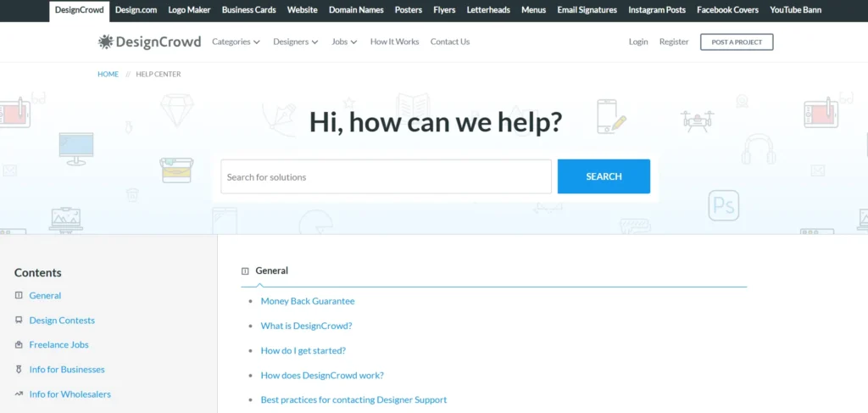This screenshot has width=868, height=413.
Task: Click the Info for Businesses sidebar icon
Action: pos(19,370)
